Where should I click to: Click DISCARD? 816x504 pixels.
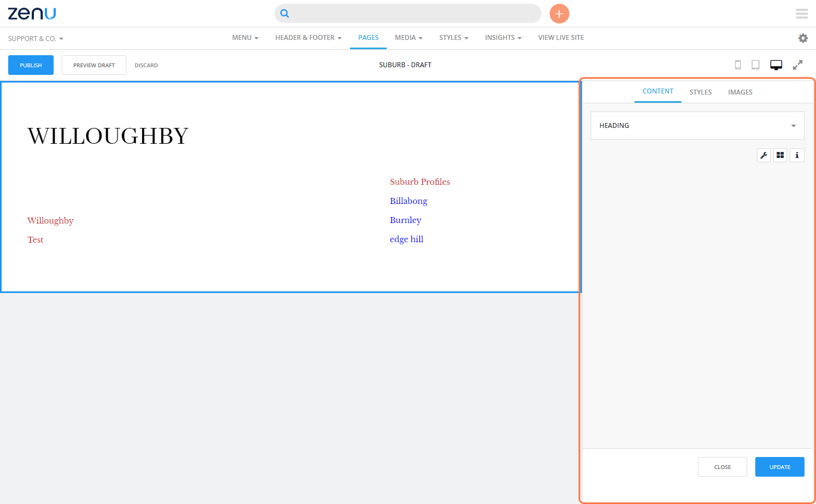[x=146, y=65]
